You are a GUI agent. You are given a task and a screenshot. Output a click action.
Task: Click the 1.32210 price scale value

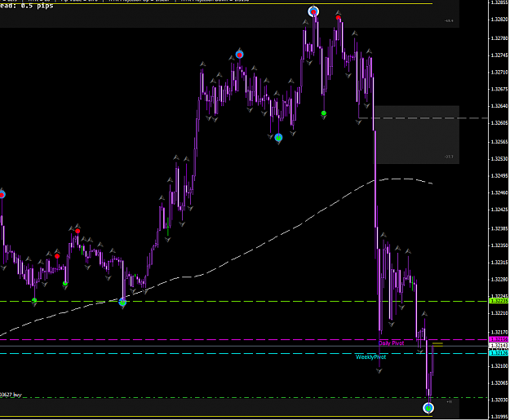(x=499, y=313)
